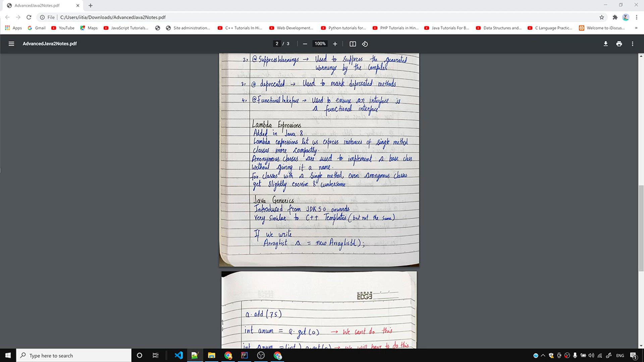The image size is (644, 362).
Task: Open the Windows Start menu
Action: click(x=8, y=355)
